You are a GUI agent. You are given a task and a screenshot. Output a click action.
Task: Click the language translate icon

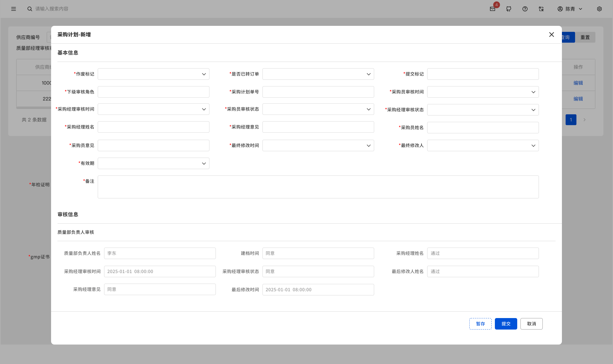pos(541,9)
